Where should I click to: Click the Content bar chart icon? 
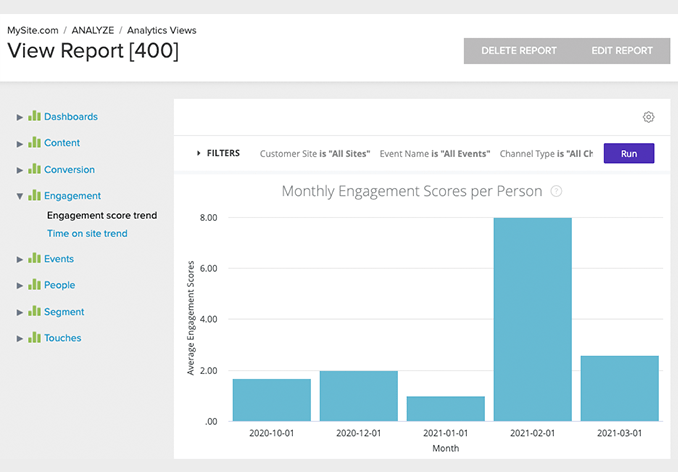(x=35, y=143)
